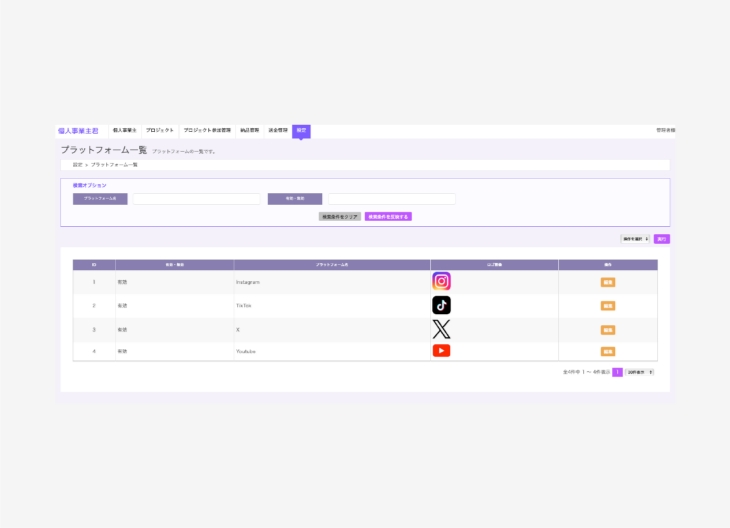Focus the 有効・無効 search input

[x=392, y=199]
